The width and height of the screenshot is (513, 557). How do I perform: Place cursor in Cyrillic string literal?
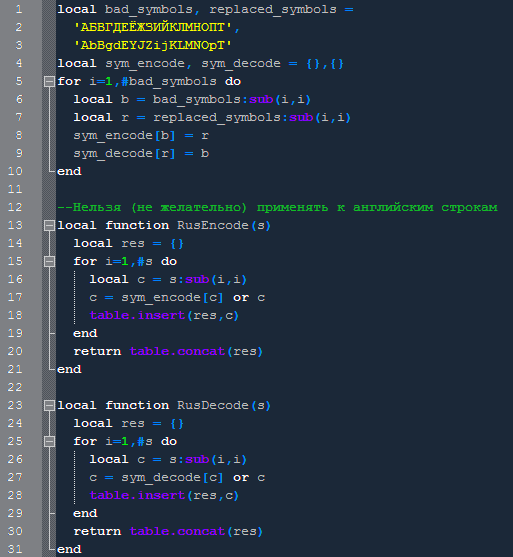pos(153,27)
